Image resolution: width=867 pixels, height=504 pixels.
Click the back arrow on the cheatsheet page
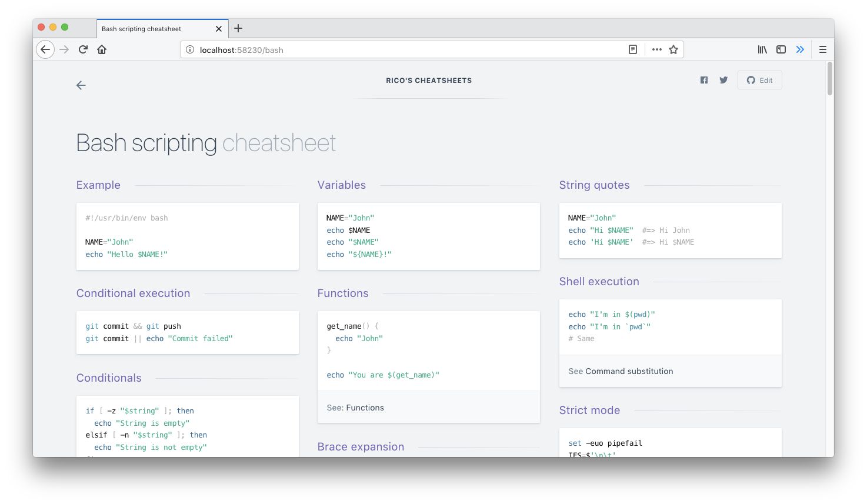coord(81,85)
